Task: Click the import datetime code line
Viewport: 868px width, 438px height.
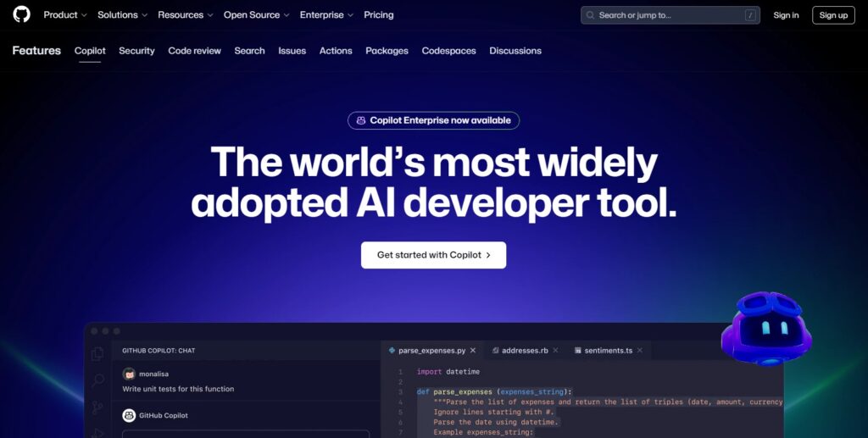Action: point(448,372)
